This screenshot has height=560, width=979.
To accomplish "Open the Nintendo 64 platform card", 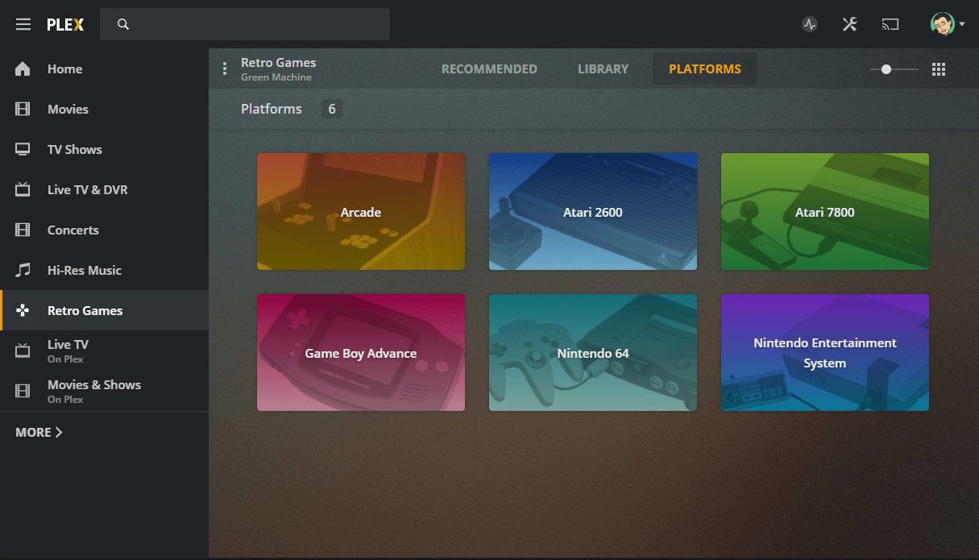I will tap(593, 353).
